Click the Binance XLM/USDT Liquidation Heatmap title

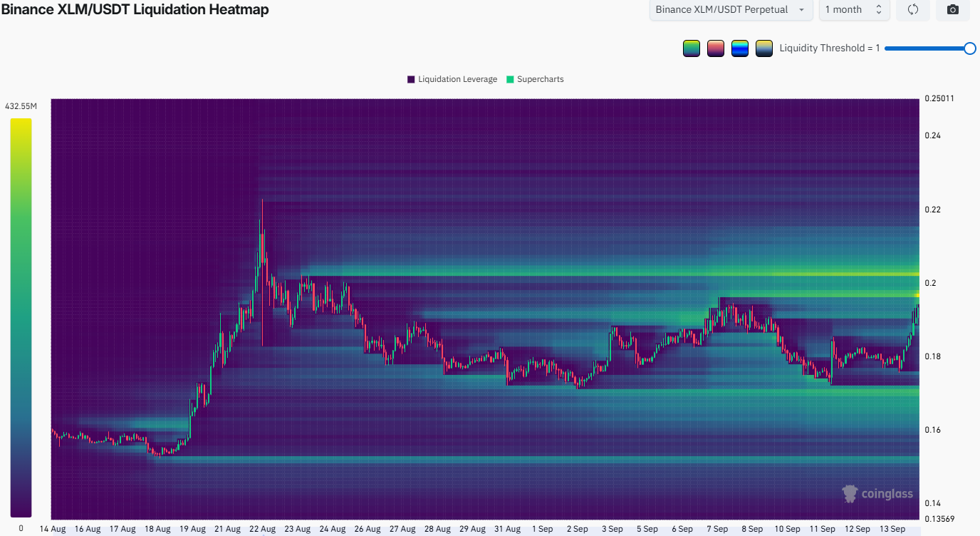(135, 9)
